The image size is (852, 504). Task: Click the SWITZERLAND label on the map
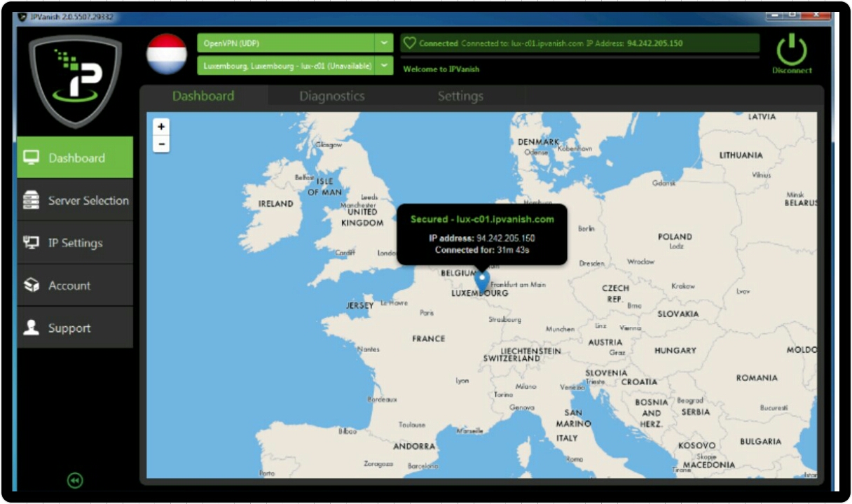click(511, 358)
